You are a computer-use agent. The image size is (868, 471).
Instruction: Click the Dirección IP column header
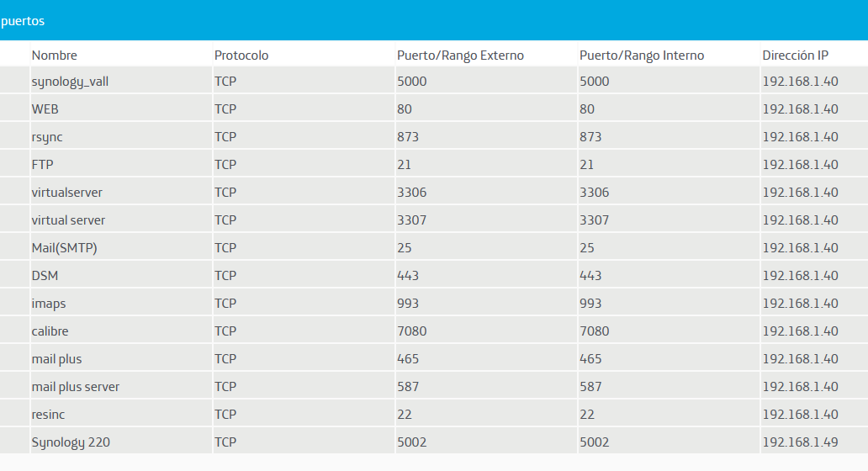795,56
